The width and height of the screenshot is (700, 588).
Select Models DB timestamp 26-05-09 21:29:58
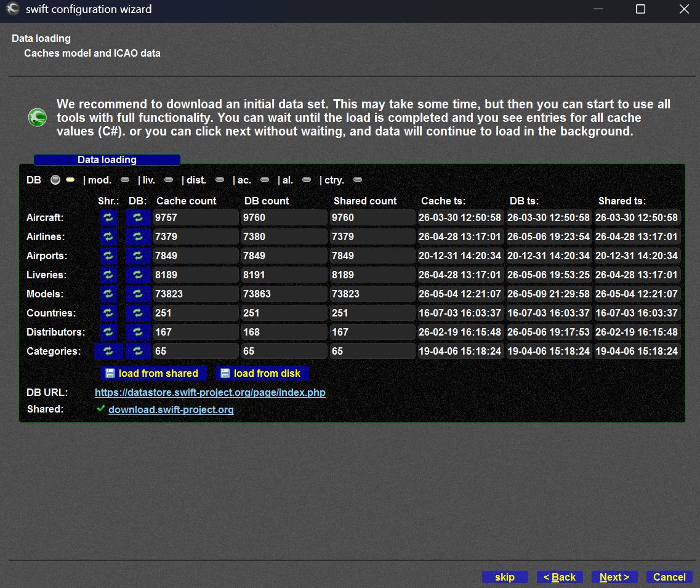(x=549, y=294)
